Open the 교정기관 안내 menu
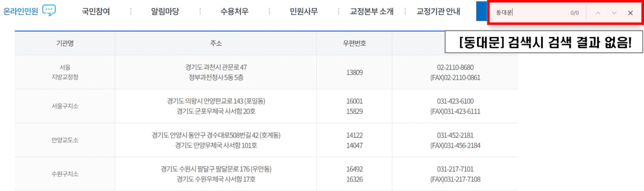Image resolution: width=644 pixels, height=191 pixels. click(438, 11)
